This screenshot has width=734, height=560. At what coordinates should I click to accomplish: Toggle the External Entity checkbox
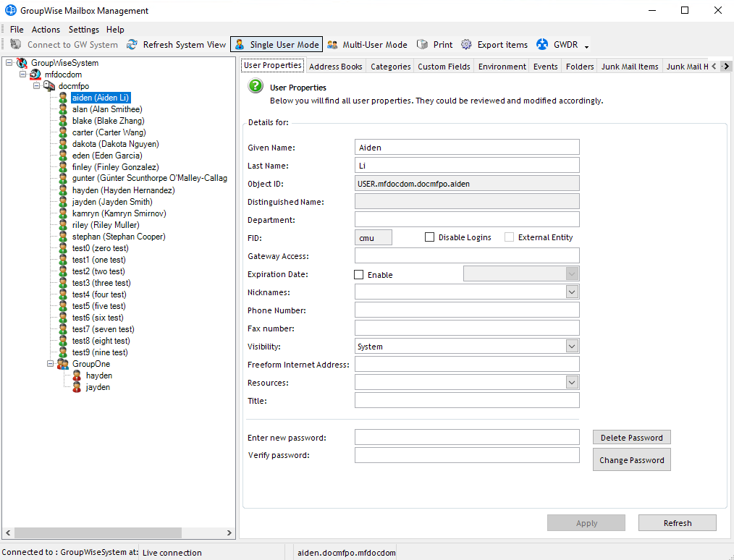[510, 237]
